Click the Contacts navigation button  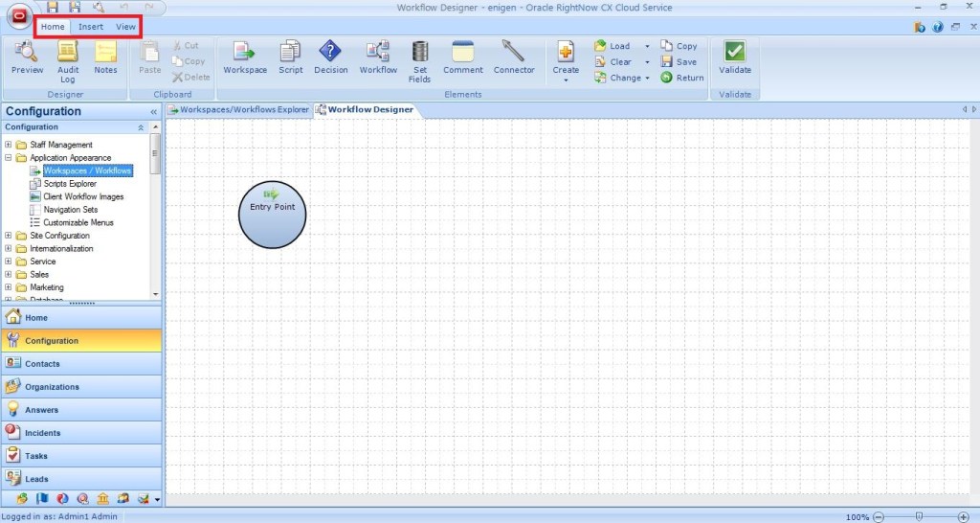tap(80, 364)
